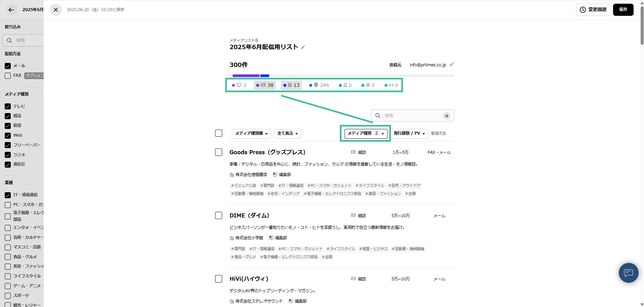
Task: Click the pencil icon beside the media list name
Action: [303, 47]
